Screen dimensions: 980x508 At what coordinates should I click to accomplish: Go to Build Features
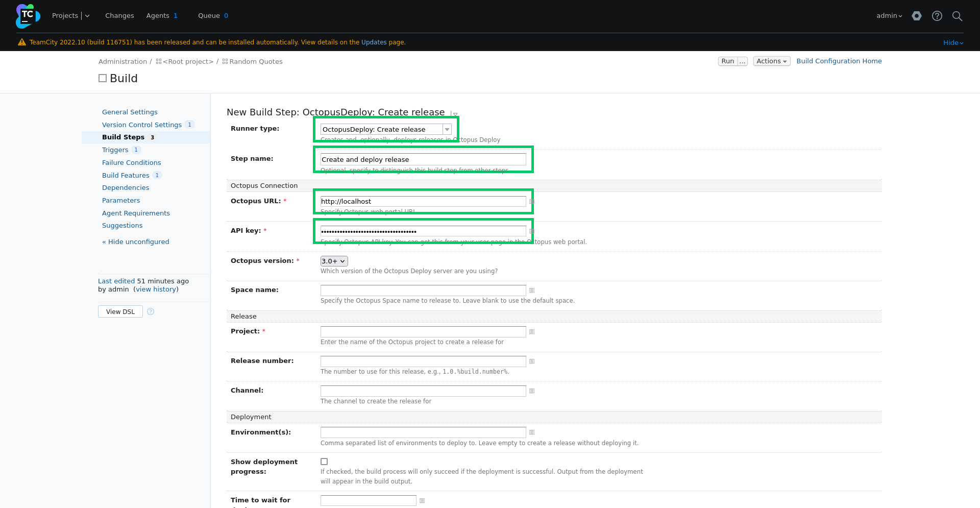[x=126, y=176]
